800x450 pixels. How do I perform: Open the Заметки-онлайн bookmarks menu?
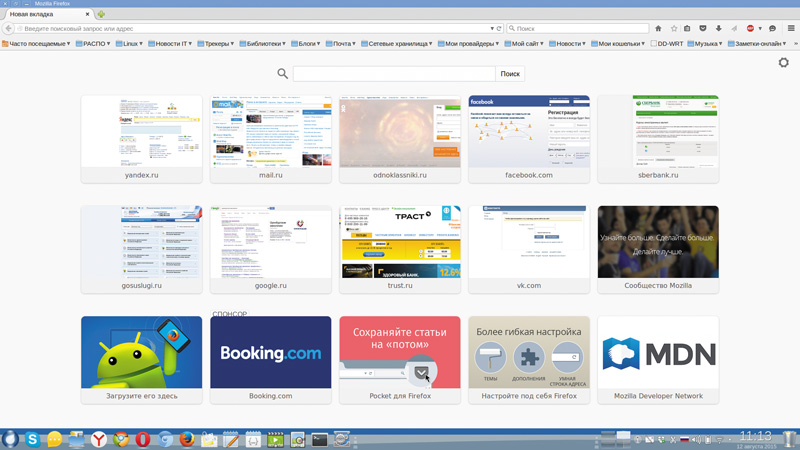point(757,44)
